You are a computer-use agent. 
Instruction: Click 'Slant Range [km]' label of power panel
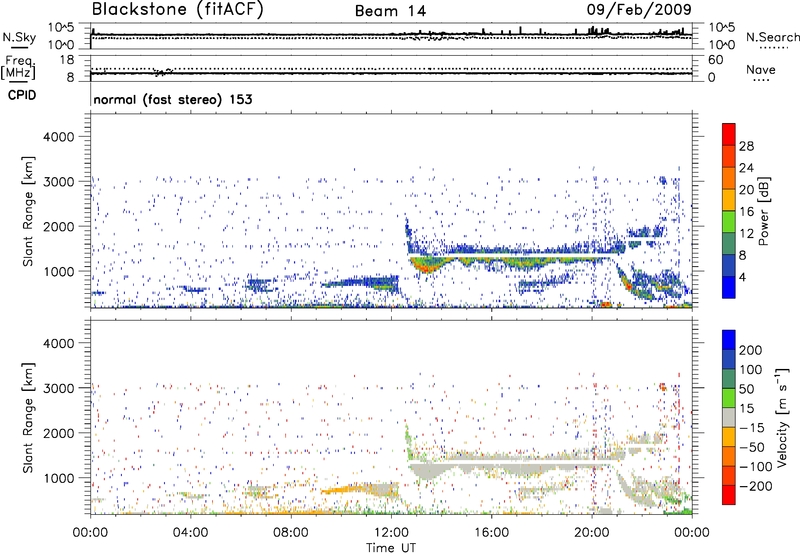[x=28, y=211]
